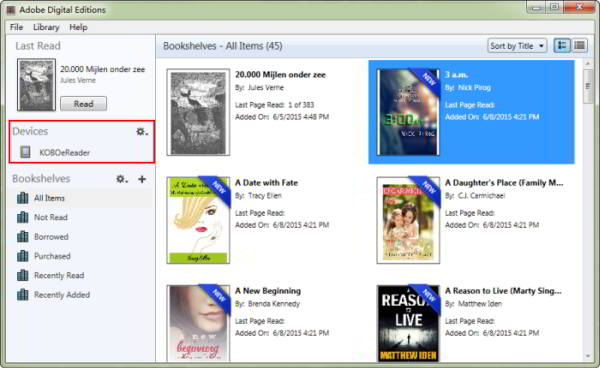Select the All Items bookshelf label

tap(49, 198)
